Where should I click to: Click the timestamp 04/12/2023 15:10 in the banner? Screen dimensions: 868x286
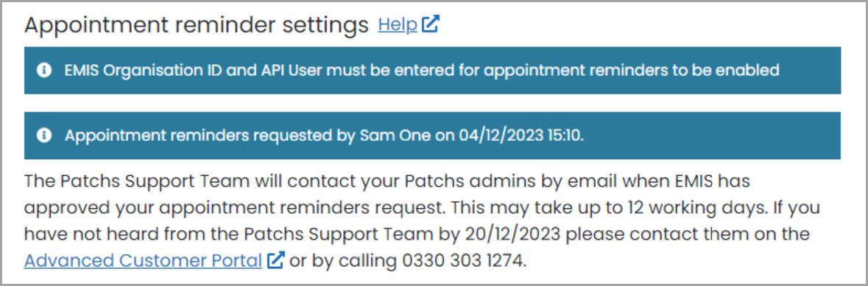[520, 135]
